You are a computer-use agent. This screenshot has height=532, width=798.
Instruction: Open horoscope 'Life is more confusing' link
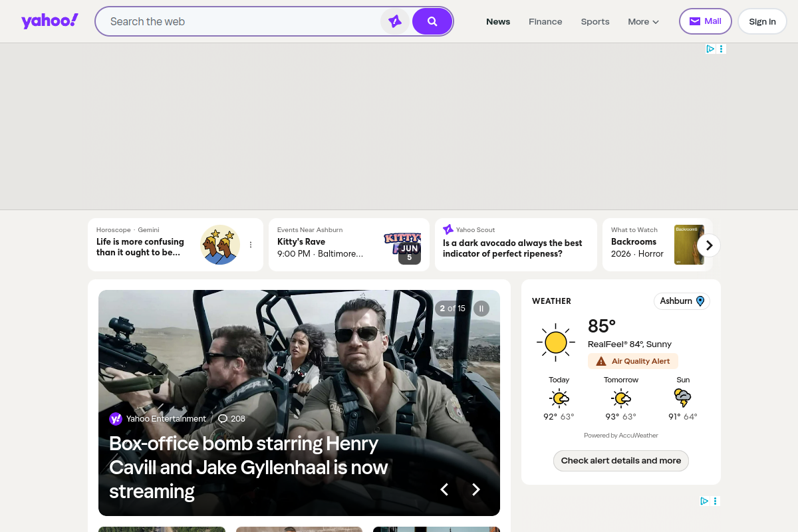click(x=140, y=247)
